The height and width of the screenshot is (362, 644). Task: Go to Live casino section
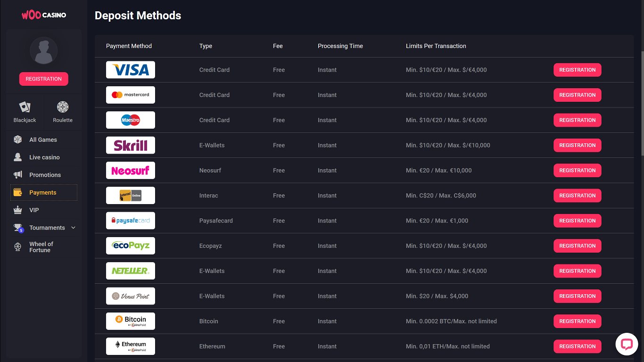click(x=44, y=157)
